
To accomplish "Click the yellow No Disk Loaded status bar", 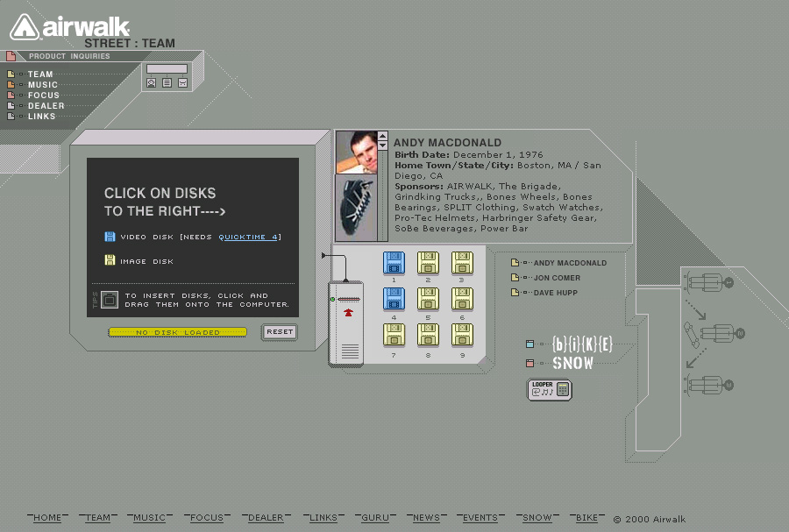I will pos(178,332).
